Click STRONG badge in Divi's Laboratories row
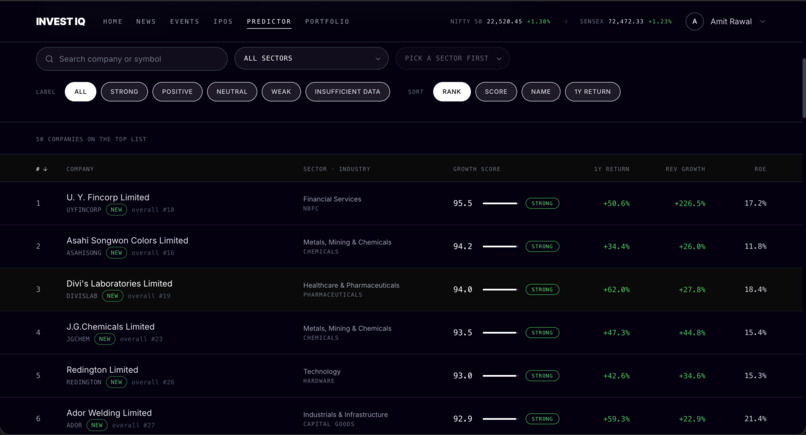Image resolution: width=806 pixels, height=435 pixels. [542, 289]
